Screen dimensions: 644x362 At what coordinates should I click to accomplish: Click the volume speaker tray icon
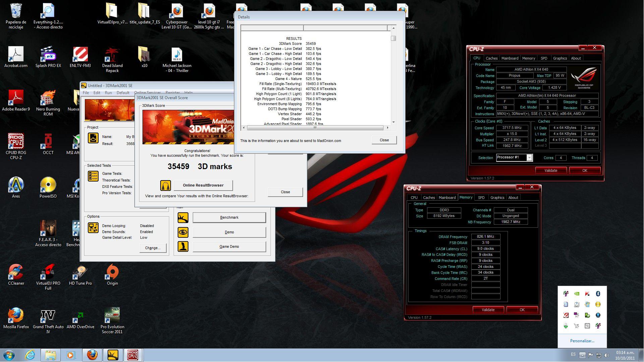(606, 355)
